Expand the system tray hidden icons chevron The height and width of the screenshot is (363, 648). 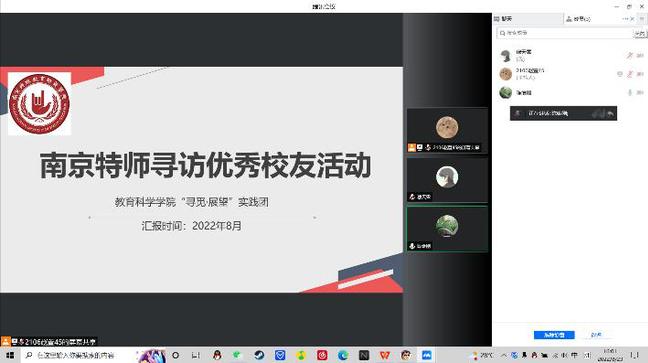click(x=504, y=355)
